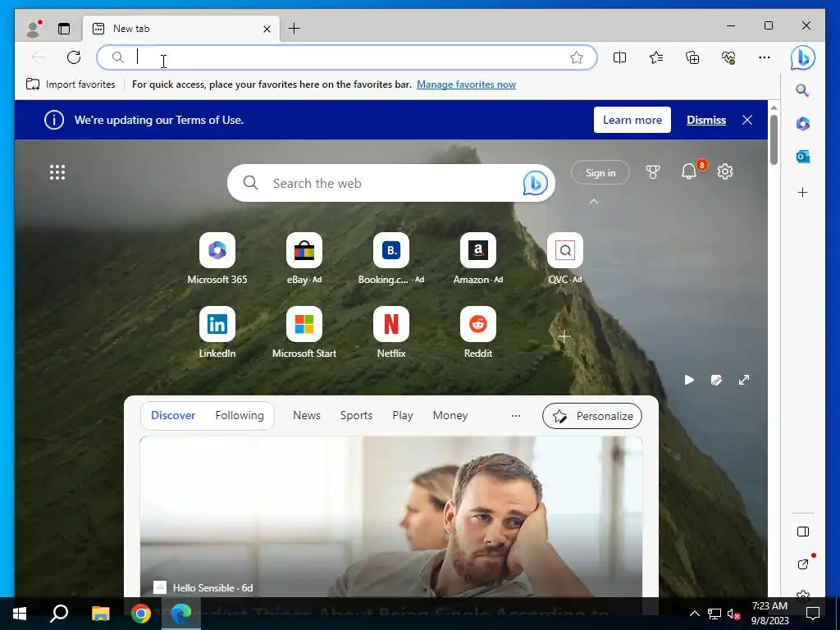This screenshot has width=840, height=630.
Task: Collapse quick links with chevron up
Action: pos(594,202)
